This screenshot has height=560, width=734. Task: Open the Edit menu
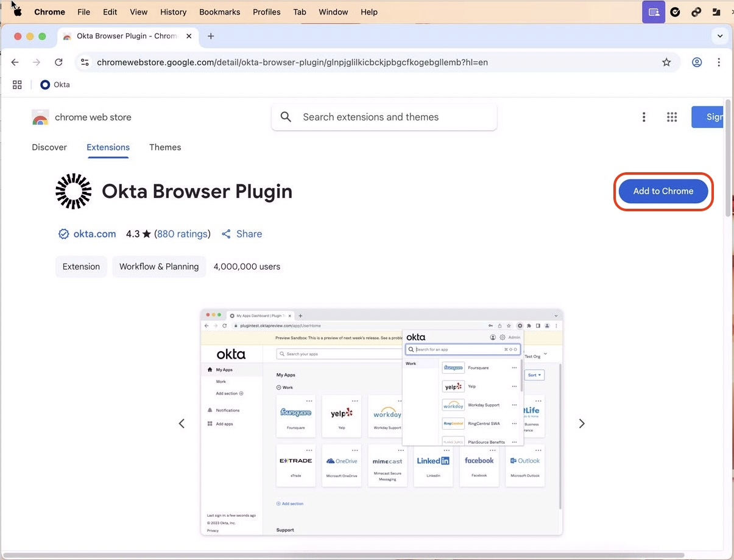click(110, 12)
